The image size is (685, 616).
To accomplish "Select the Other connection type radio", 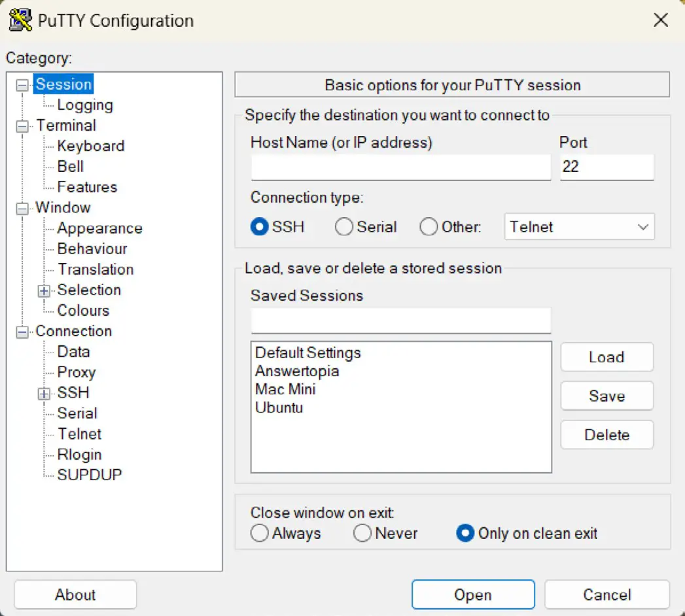I will coord(429,227).
